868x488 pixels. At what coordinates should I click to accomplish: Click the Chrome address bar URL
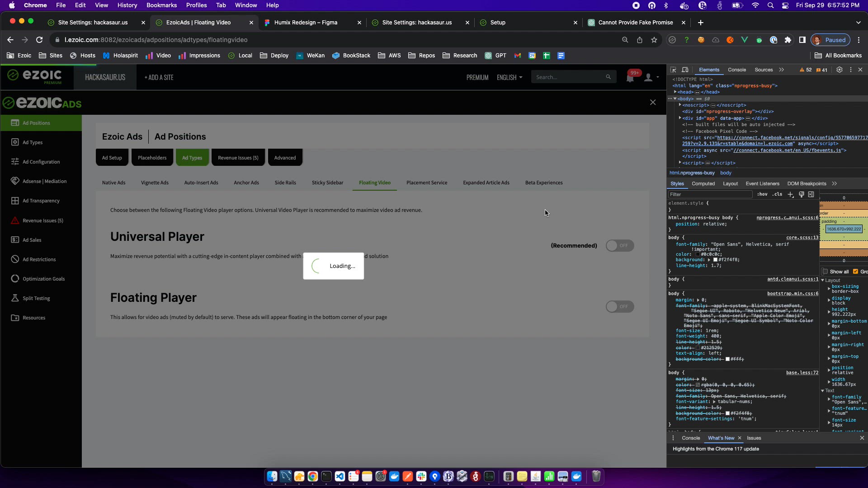pos(156,40)
